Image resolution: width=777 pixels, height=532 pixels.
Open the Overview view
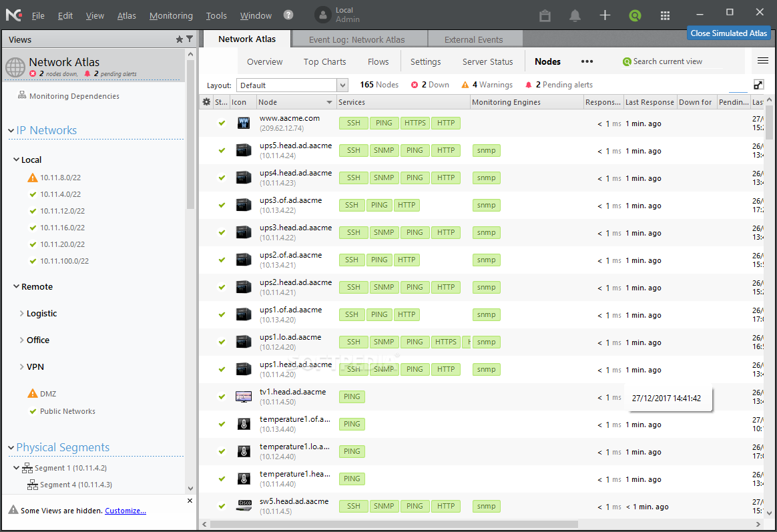click(264, 61)
